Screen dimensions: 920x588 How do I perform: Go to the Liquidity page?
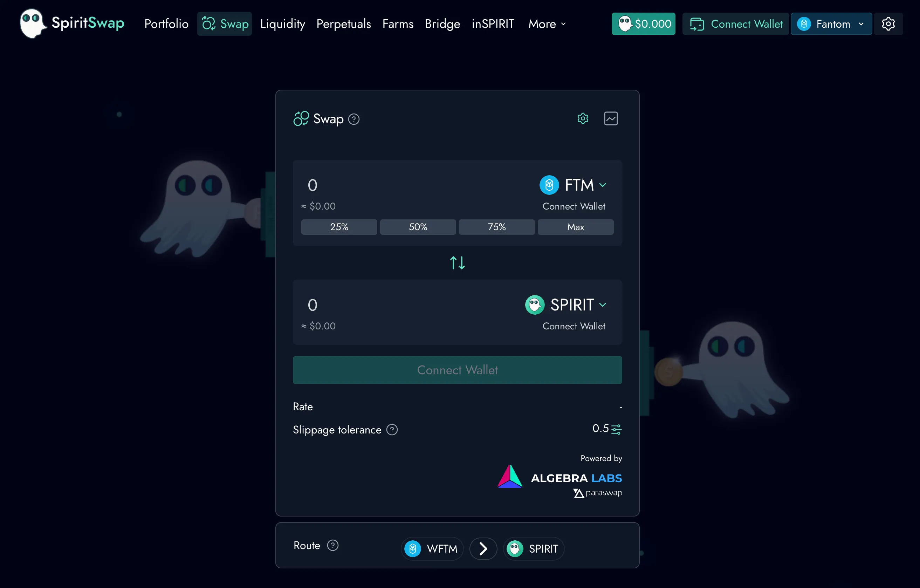pyautogui.click(x=282, y=24)
